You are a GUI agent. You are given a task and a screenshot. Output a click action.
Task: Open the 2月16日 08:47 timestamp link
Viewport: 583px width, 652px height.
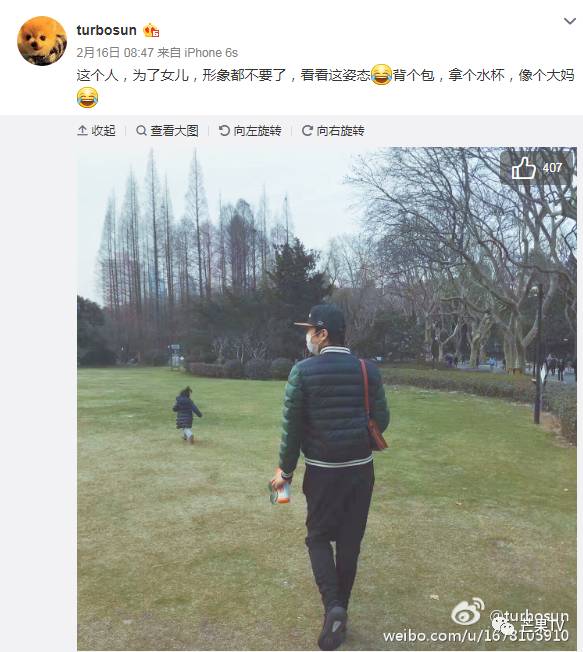pos(115,52)
